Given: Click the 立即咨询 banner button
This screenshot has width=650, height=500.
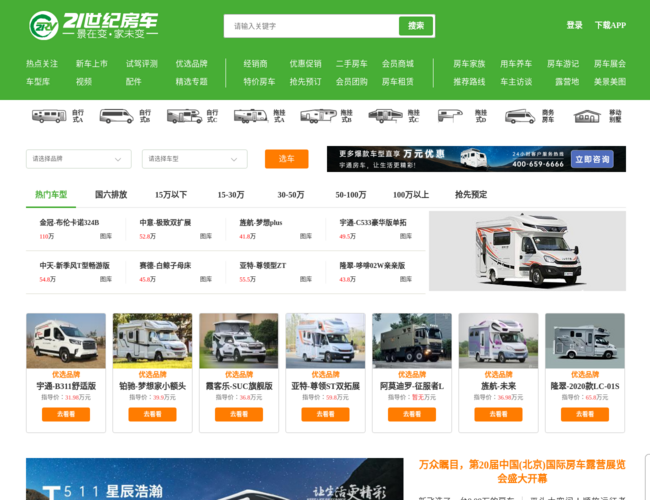Looking at the screenshot, I should pos(592,159).
